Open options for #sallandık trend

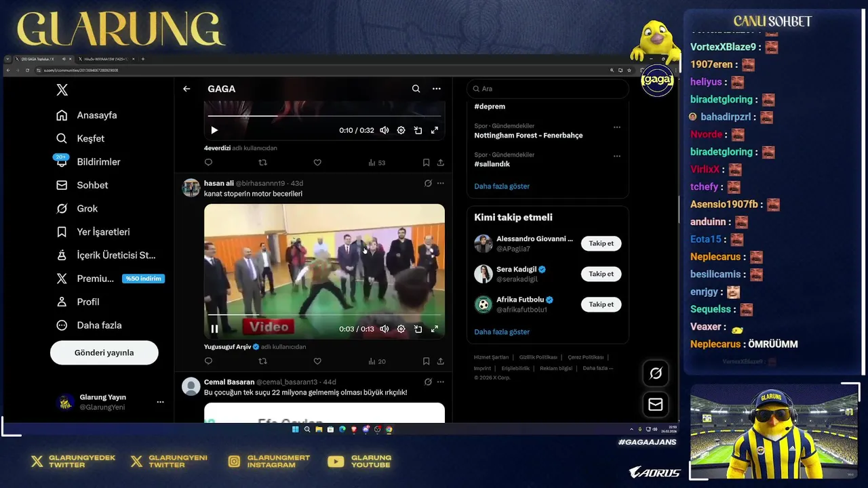(x=616, y=156)
